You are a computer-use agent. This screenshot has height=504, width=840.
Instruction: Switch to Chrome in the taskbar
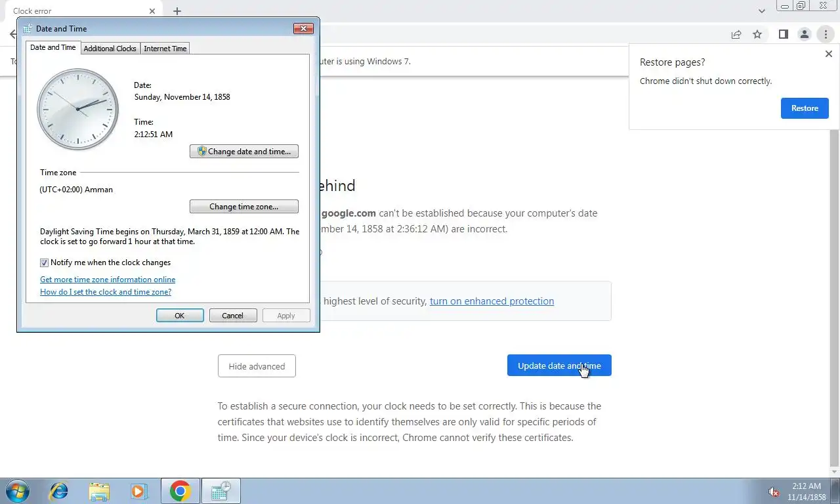(180, 491)
